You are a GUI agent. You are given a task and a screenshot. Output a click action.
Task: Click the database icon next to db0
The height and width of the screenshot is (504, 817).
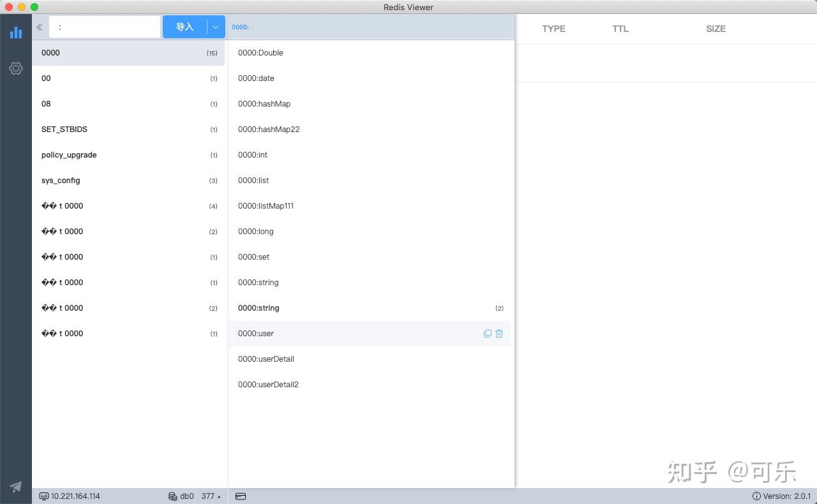pyautogui.click(x=172, y=496)
